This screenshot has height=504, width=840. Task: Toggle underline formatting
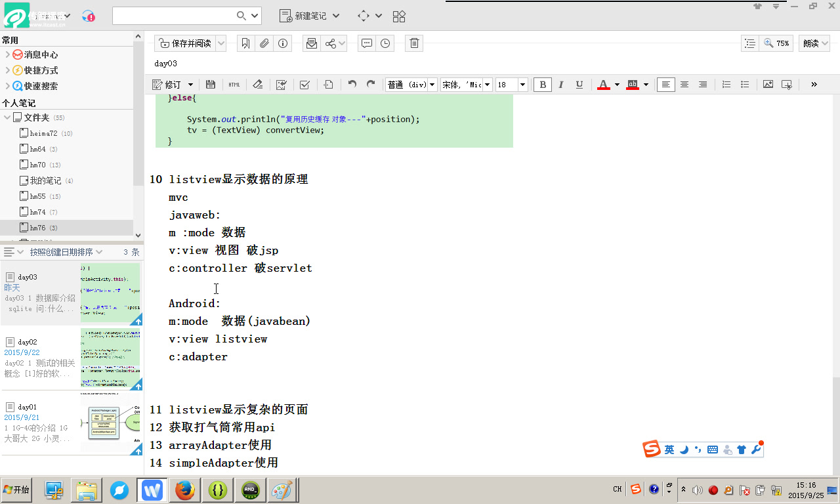[x=579, y=85]
